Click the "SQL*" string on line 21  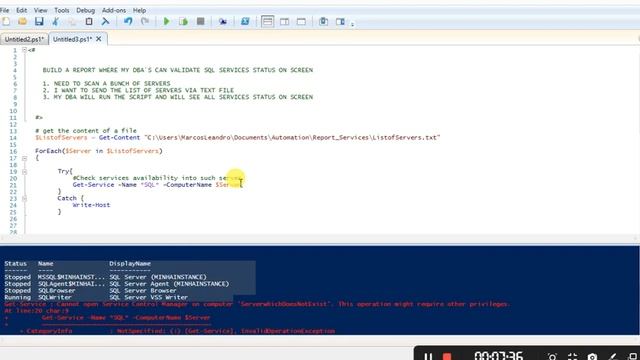(x=149, y=185)
